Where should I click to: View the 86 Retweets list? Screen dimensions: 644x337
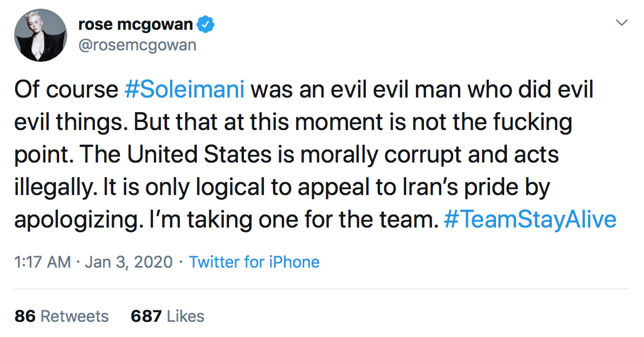click(x=62, y=316)
